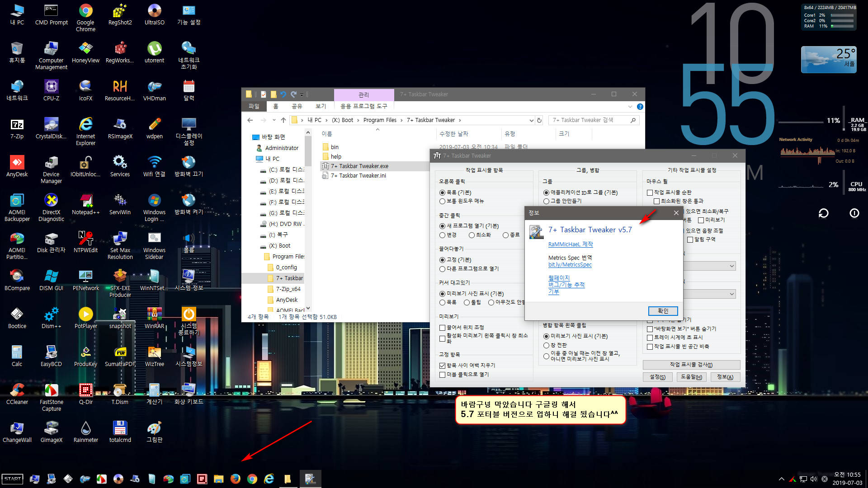
Task: Open CCleaner desktop shortcut
Action: coord(17,394)
